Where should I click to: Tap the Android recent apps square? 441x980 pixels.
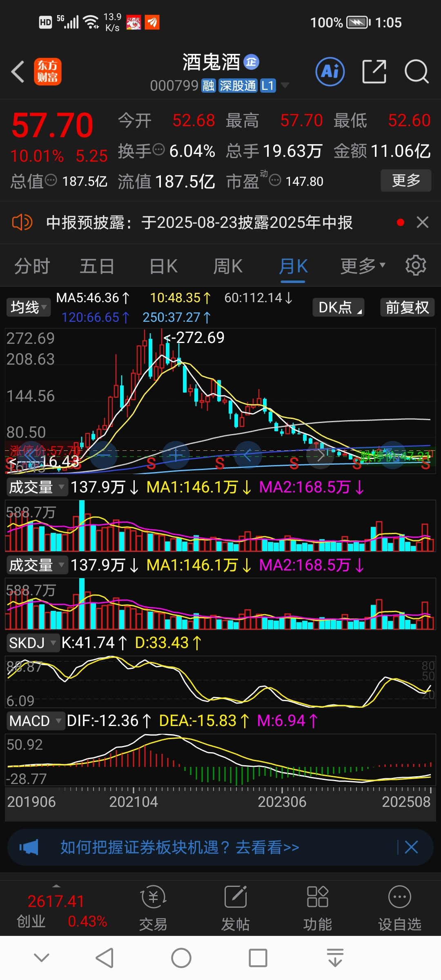coord(258,958)
